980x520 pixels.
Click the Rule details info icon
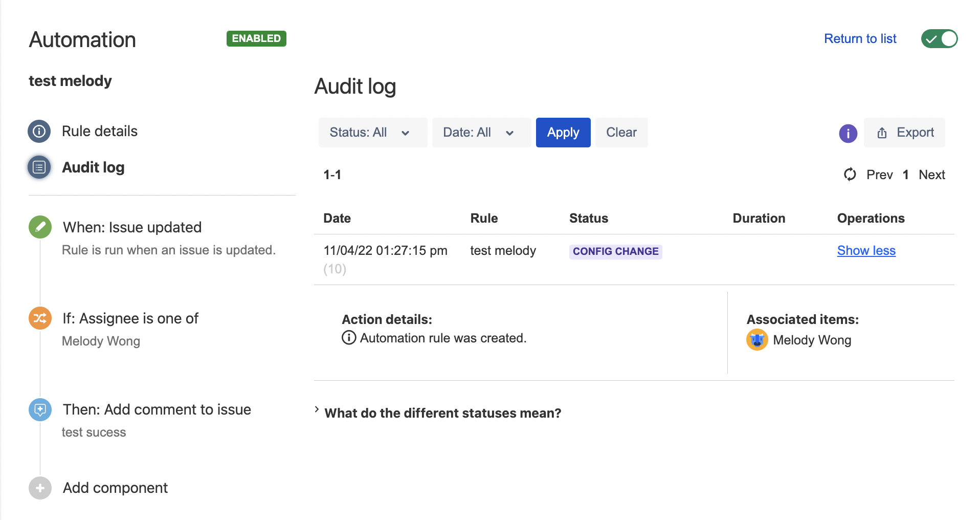(39, 132)
